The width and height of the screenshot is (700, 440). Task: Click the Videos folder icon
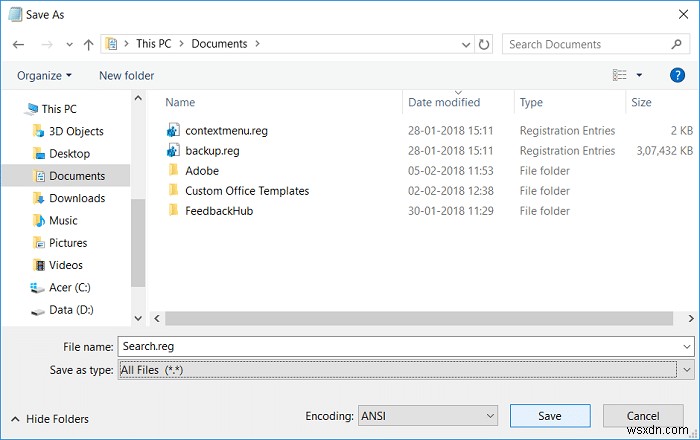tap(39, 265)
